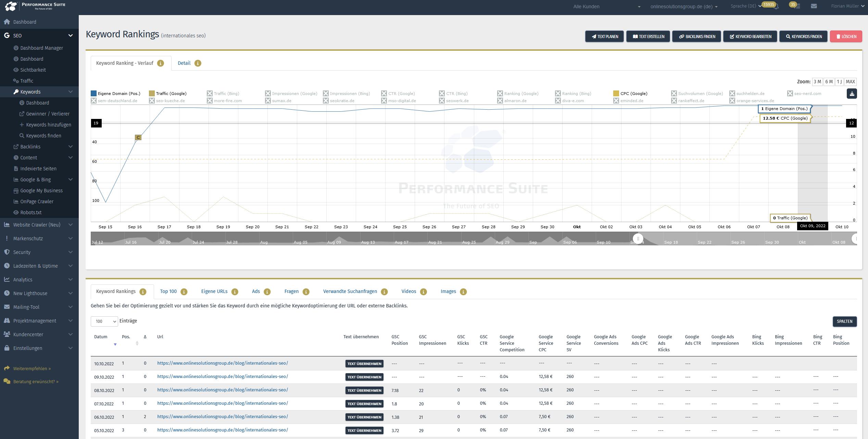Image resolution: width=868 pixels, height=439 pixels.
Task: Click KEYWORD BEARBEITEN button
Action: click(x=750, y=37)
